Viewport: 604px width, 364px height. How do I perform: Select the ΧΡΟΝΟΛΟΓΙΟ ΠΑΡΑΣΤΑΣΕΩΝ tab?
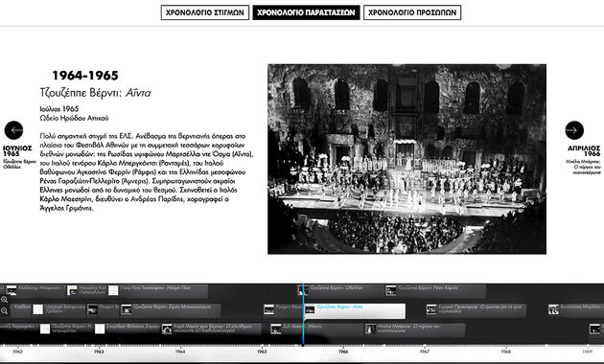pyautogui.click(x=306, y=12)
